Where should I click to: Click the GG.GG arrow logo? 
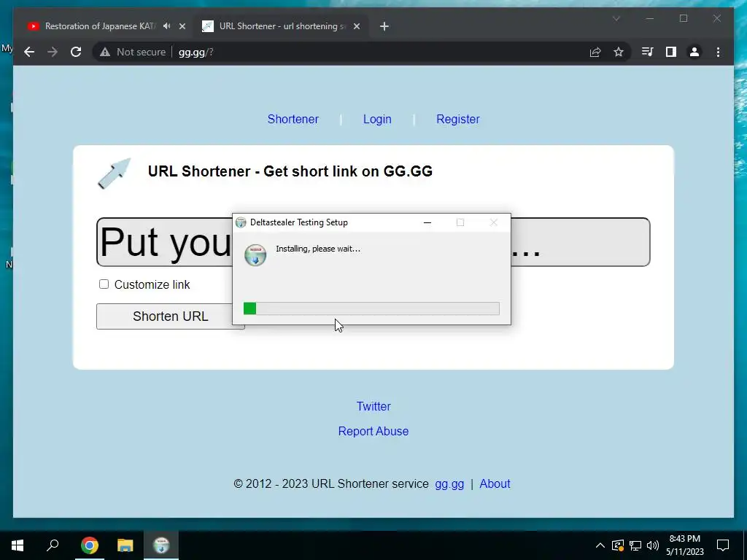click(x=115, y=174)
